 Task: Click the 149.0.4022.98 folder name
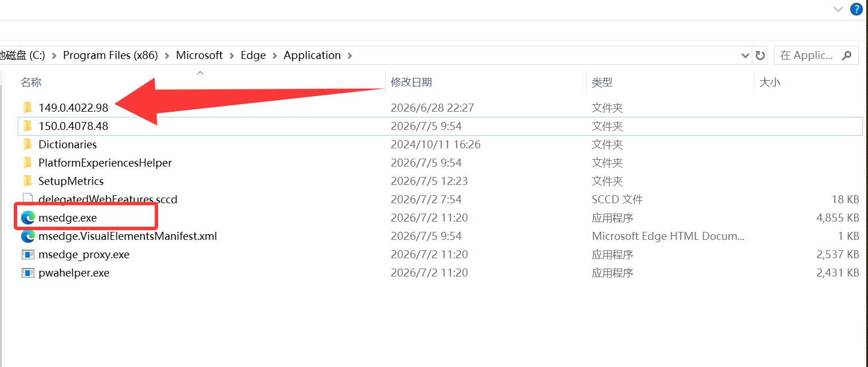(x=73, y=108)
